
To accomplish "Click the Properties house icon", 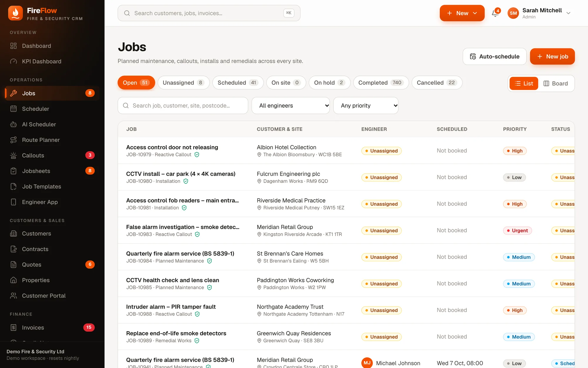I will (x=14, y=280).
